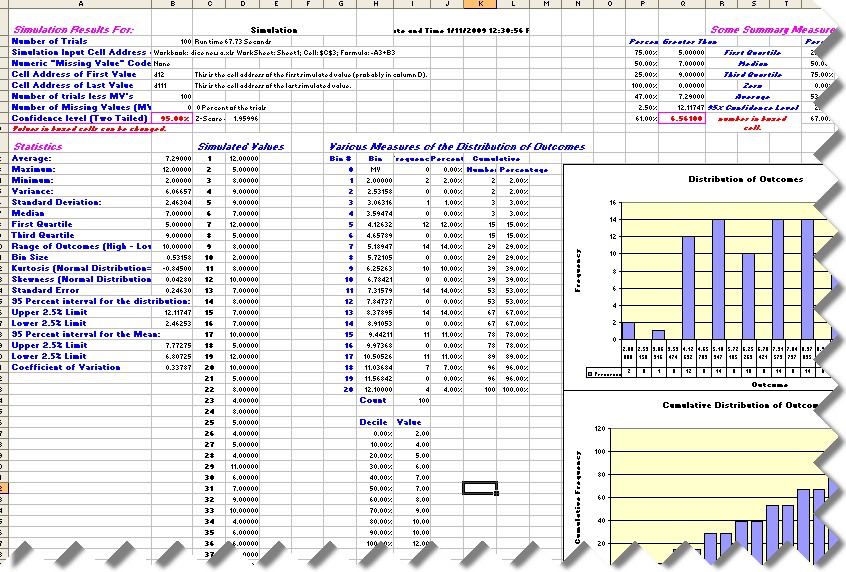Click the bin value 4.12632

tap(380, 224)
